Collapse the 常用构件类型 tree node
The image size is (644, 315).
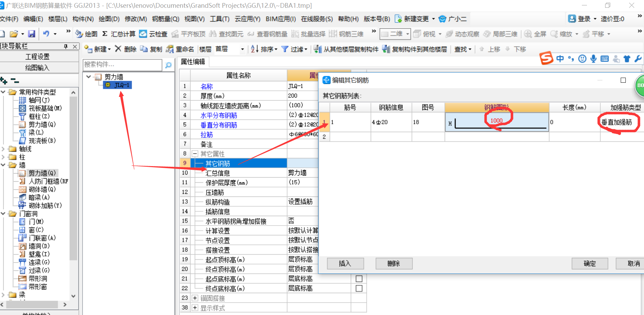coord(3,92)
